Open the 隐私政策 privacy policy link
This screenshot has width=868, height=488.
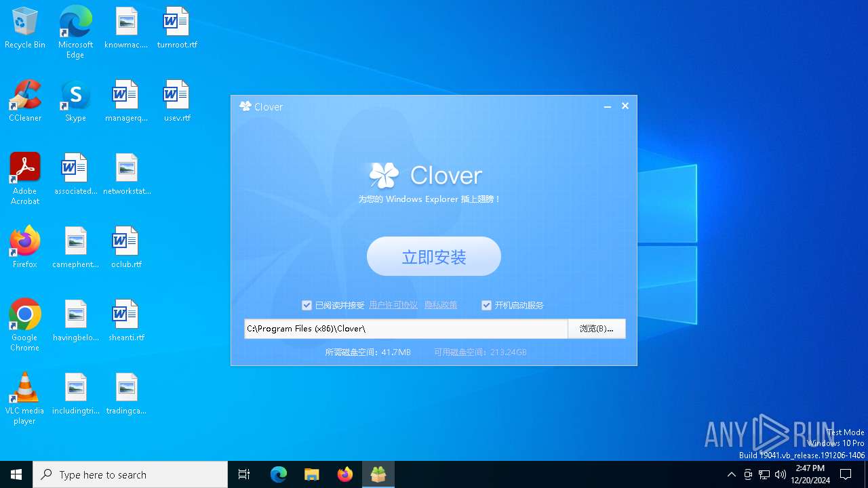[441, 305]
